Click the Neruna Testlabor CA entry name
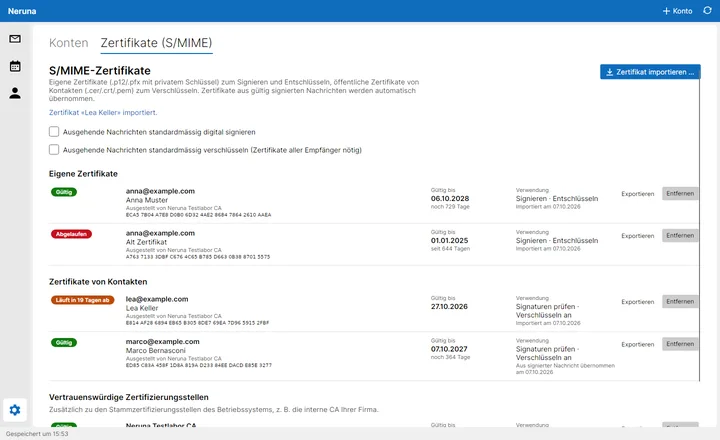 [x=161, y=425]
